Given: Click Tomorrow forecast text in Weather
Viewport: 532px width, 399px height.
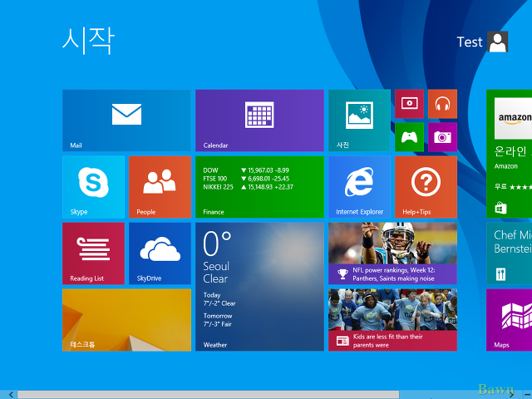Looking at the screenshot, I should [218, 320].
